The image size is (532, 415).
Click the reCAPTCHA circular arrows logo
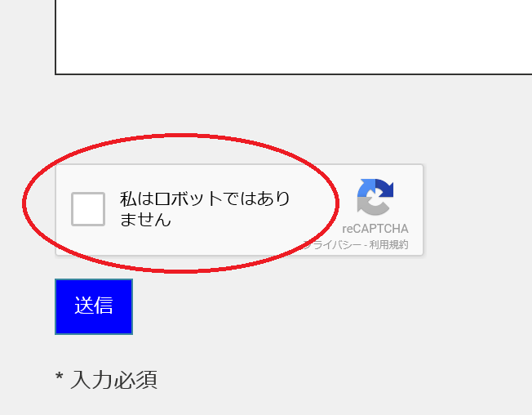(375, 197)
